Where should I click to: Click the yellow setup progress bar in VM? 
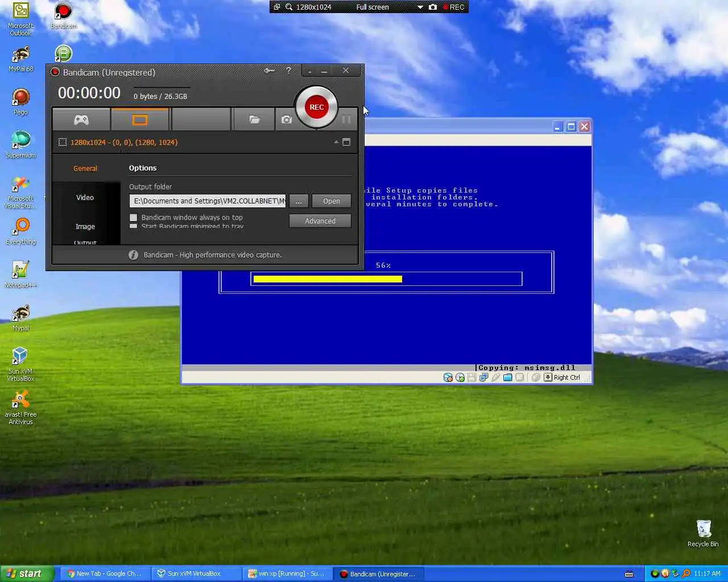pos(328,279)
